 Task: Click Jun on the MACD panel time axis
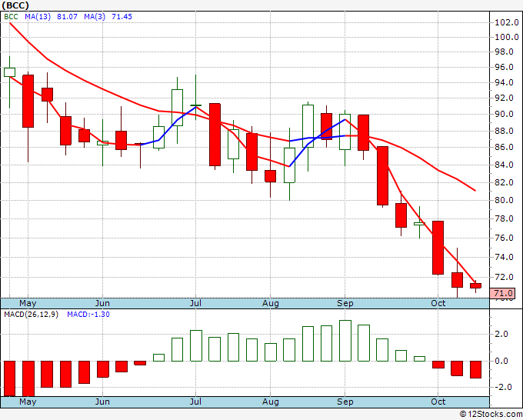(x=102, y=402)
